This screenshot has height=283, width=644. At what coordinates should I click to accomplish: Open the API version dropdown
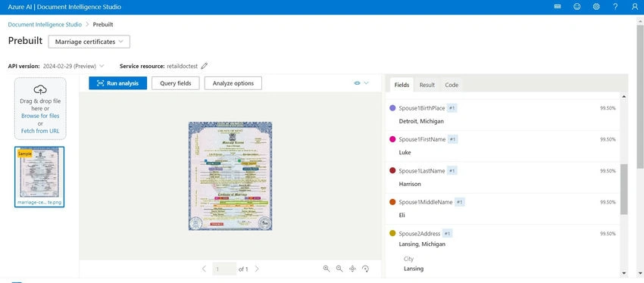73,66
